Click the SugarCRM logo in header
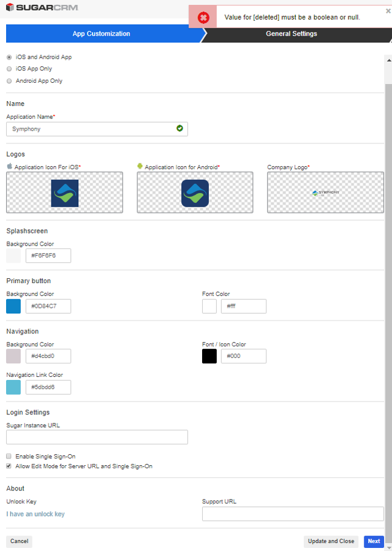The image size is (392, 551). [42, 8]
